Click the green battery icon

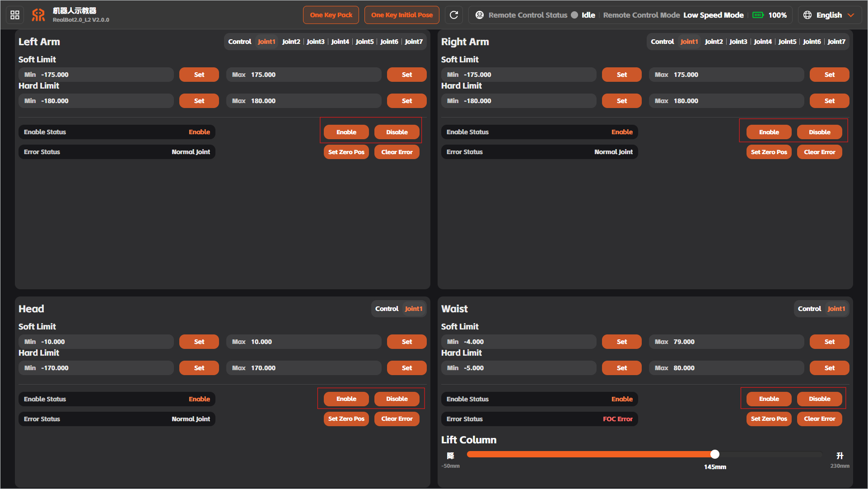coord(758,15)
